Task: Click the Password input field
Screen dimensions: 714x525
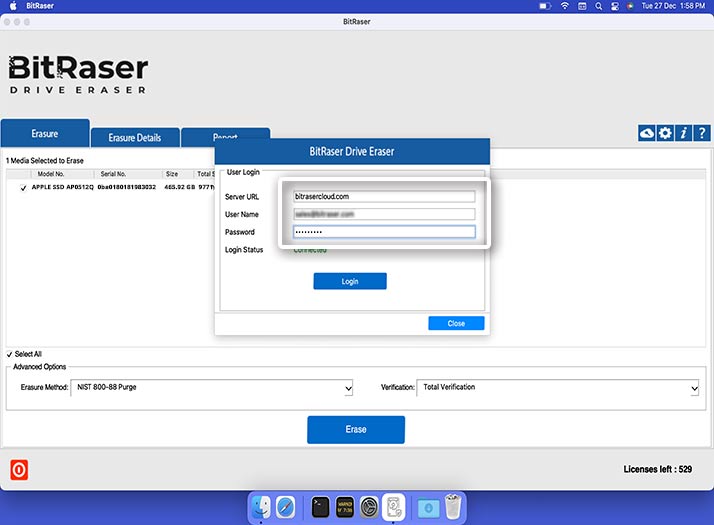Action: (384, 232)
